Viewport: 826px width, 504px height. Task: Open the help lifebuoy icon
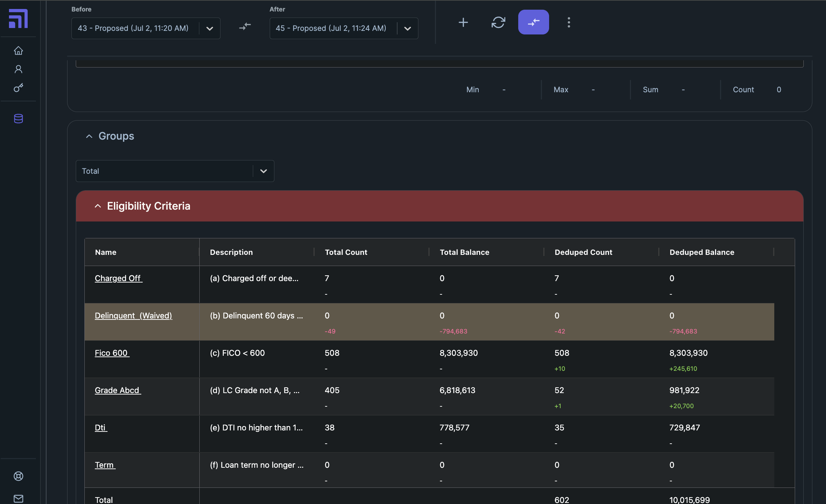[18, 476]
